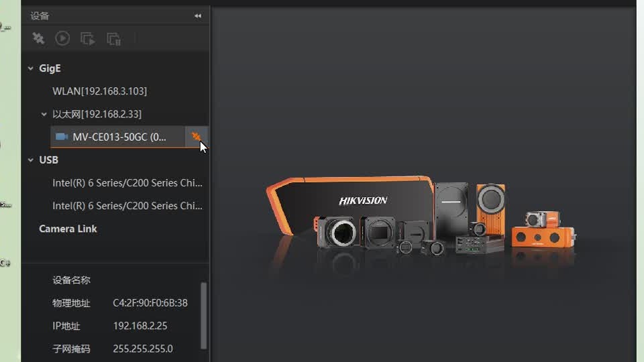The image size is (644, 362).
Task: Select the WLAN[192.168.3.103] interface
Action: [99, 91]
